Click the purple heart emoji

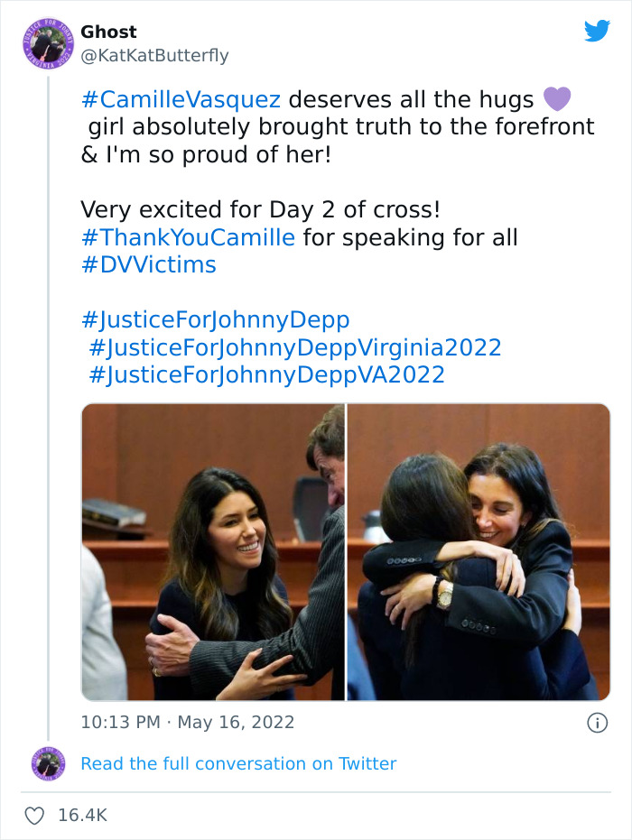[x=558, y=98]
